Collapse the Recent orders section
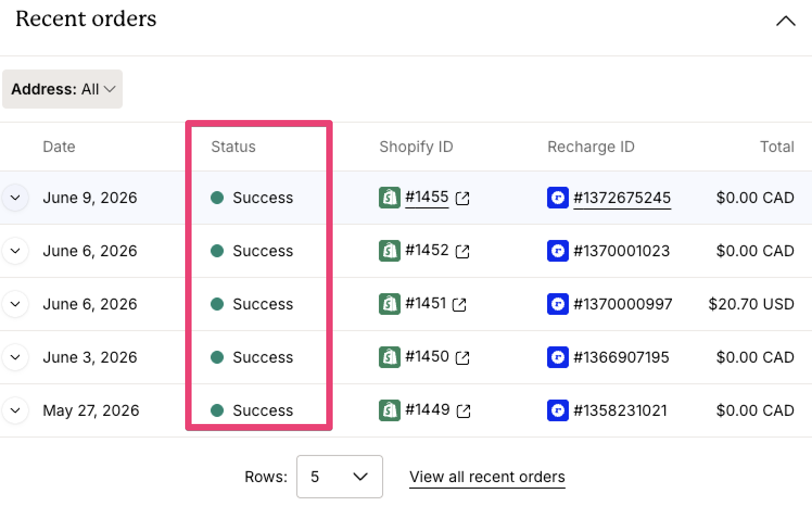Viewport: 812px width, 519px height. [785, 21]
